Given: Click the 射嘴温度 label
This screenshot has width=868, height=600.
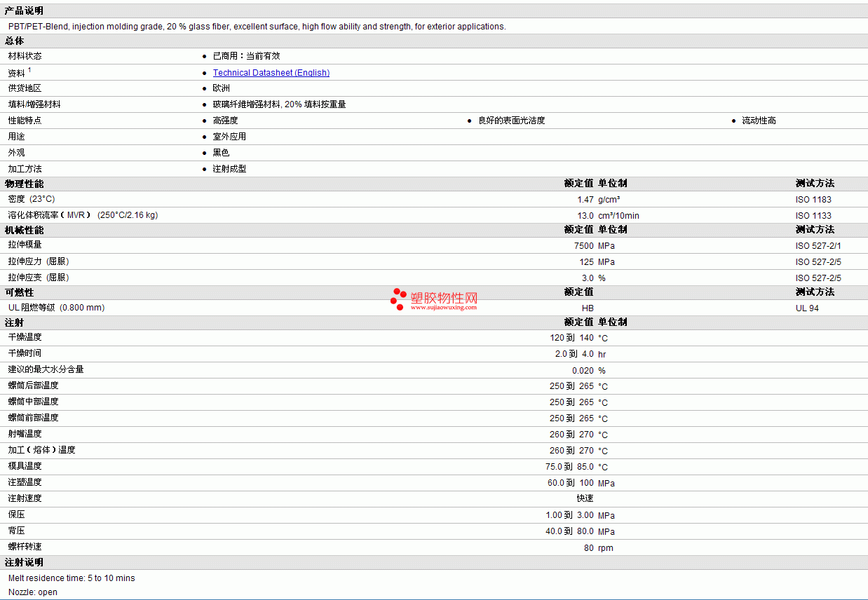Looking at the screenshot, I should click(25, 434).
